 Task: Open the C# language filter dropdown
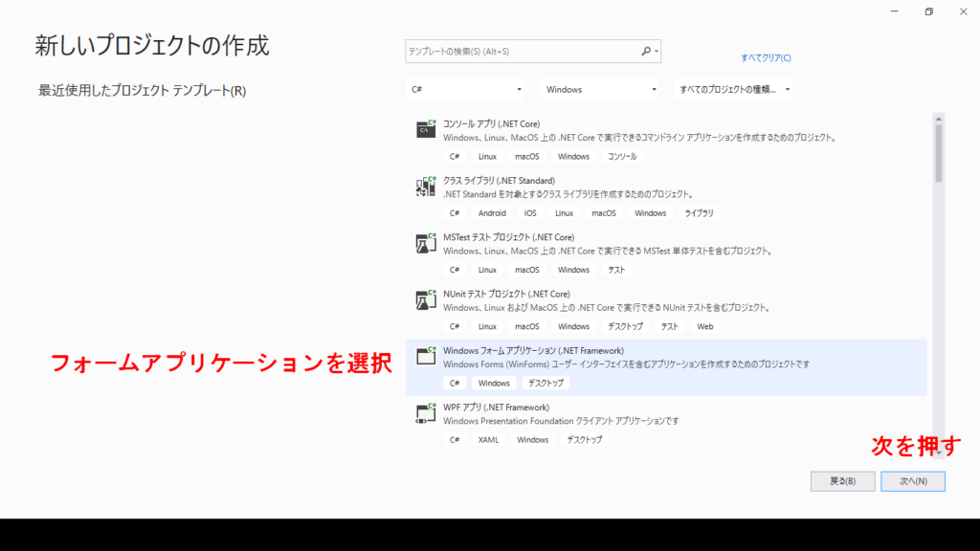[x=467, y=89]
